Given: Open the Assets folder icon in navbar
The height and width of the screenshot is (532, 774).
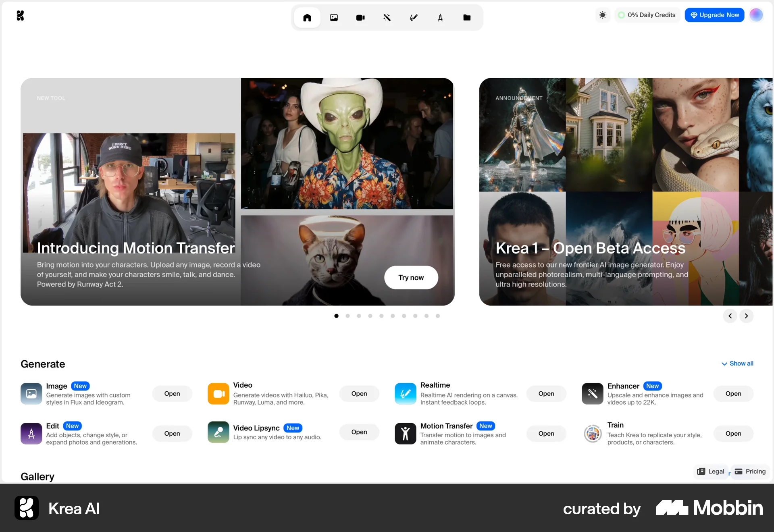Looking at the screenshot, I should (467, 17).
